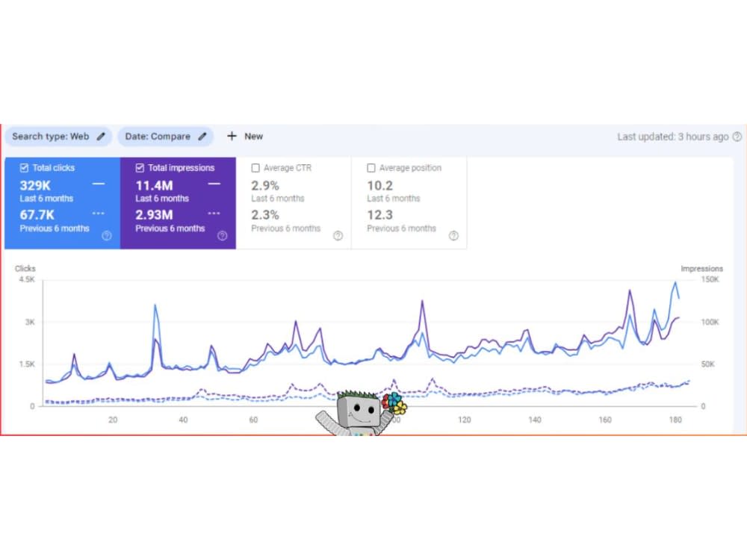Viewport: 747px width, 560px height.
Task: Select the 2.3% previous CTR value
Action: (265, 215)
